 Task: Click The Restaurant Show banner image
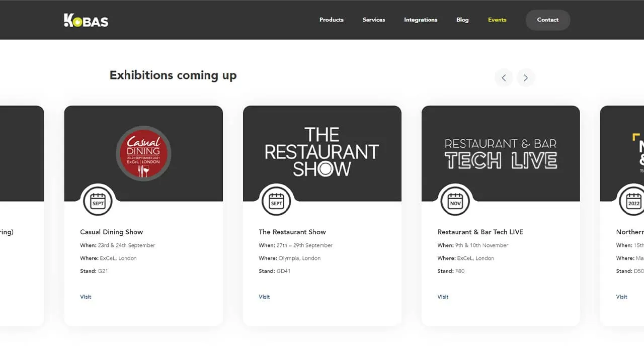(x=322, y=152)
